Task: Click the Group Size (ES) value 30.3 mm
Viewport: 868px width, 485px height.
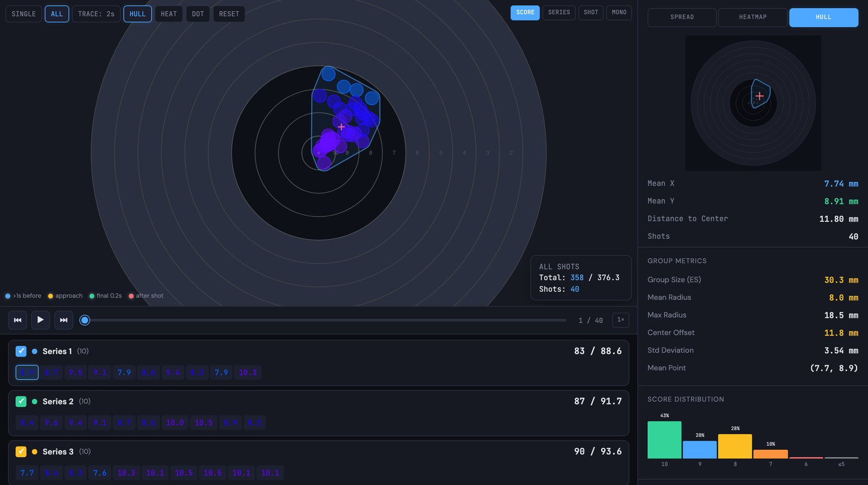Action: (x=841, y=280)
